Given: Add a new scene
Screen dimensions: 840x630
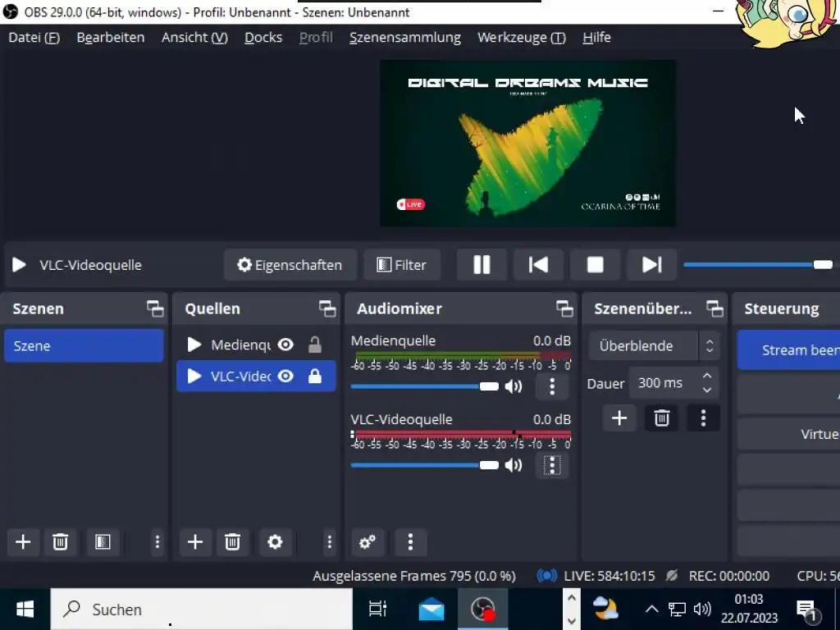Looking at the screenshot, I should point(23,542).
